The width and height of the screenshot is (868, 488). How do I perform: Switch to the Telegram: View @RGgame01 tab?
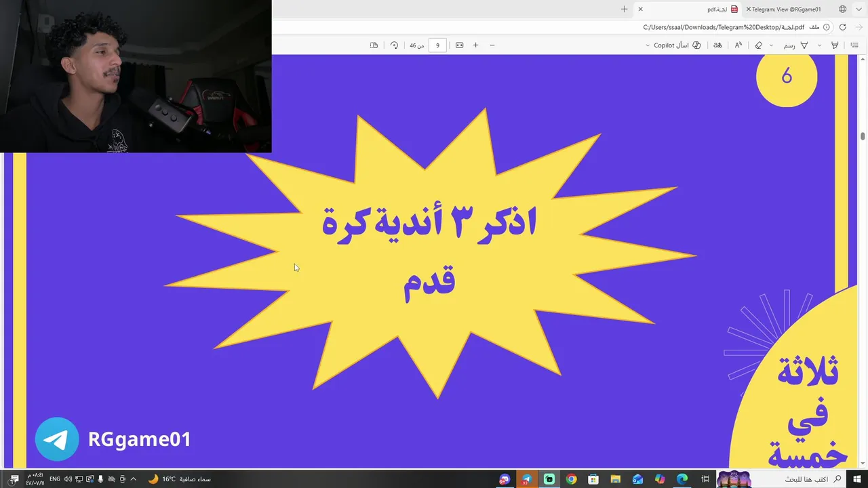(x=787, y=9)
